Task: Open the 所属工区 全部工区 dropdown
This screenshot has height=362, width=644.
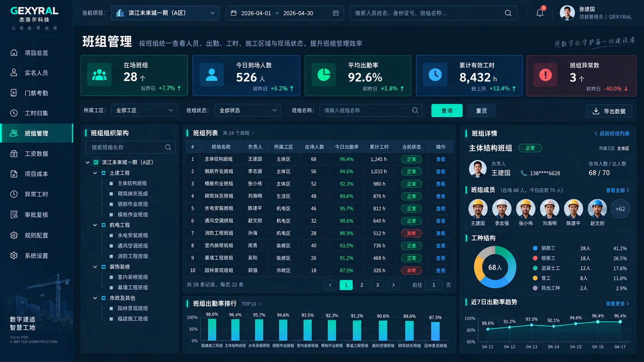Action: (144, 110)
